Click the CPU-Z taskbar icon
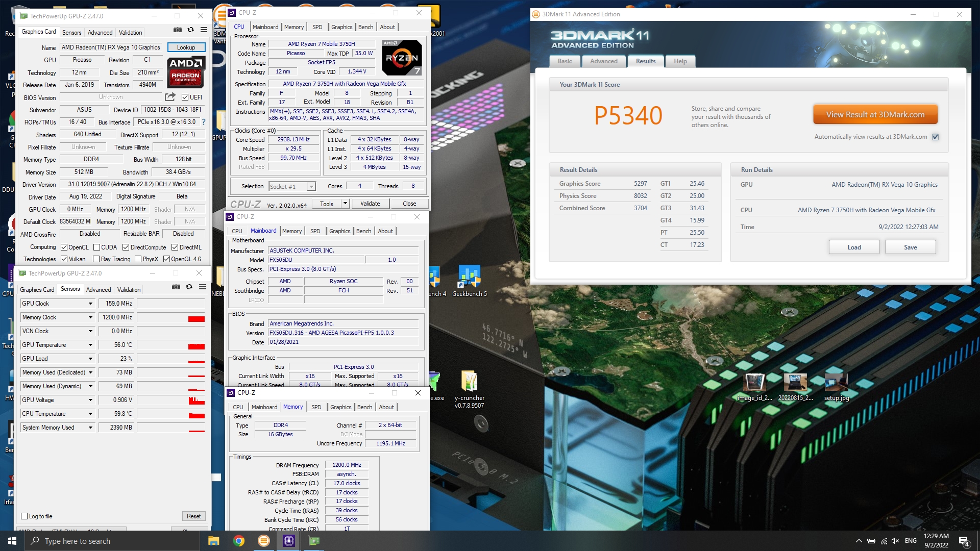Image resolution: width=980 pixels, height=551 pixels. (x=288, y=541)
